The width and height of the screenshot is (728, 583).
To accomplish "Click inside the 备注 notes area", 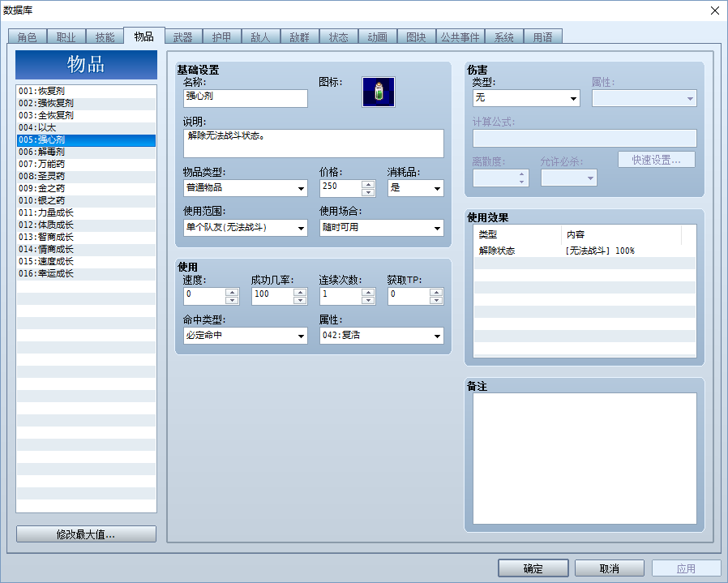I will click(x=585, y=458).
